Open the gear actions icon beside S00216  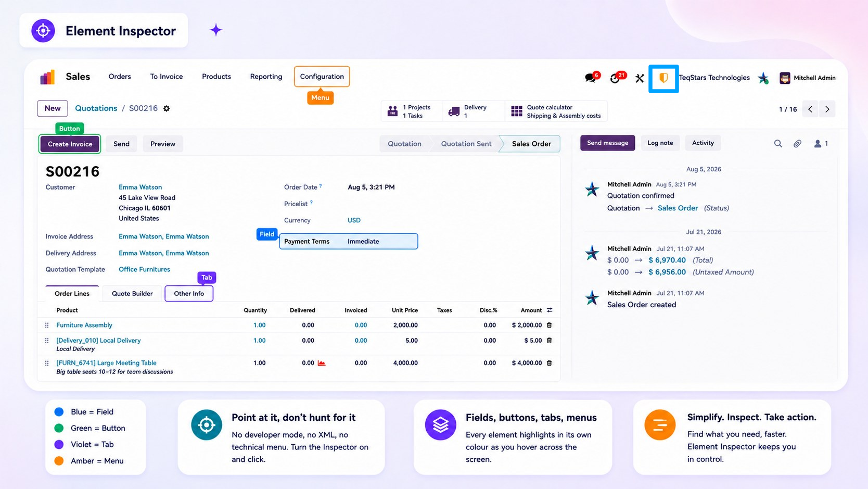[x=167, y=108]
